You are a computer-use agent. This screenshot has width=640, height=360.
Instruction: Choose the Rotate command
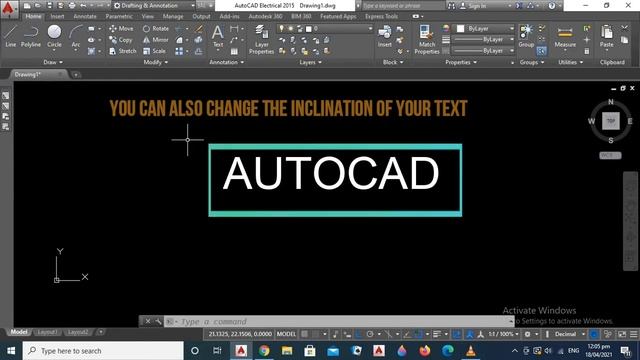coord(156,29)
